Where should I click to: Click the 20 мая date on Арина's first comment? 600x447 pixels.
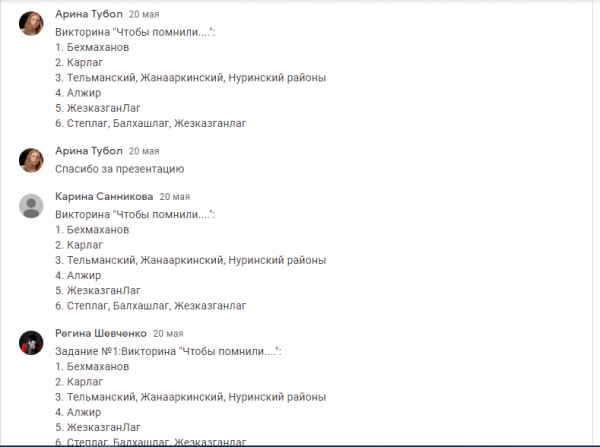(143, 16)
